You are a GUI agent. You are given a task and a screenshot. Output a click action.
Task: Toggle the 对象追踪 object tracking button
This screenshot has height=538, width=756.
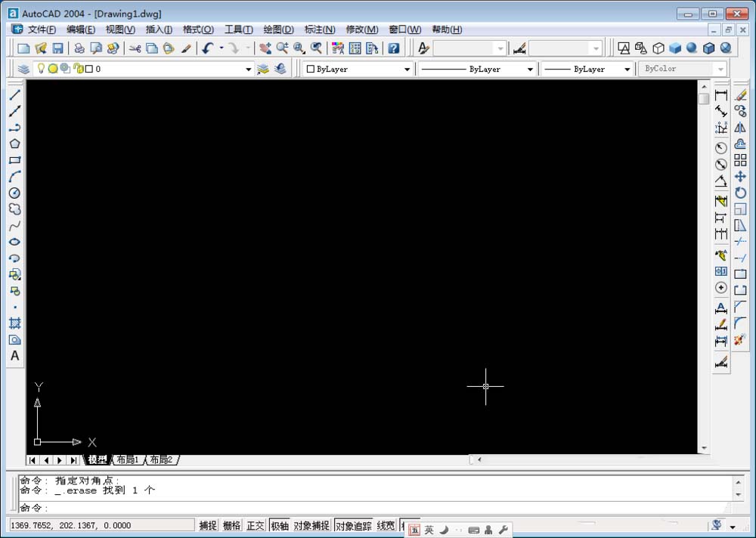click(x=353, y=525)
